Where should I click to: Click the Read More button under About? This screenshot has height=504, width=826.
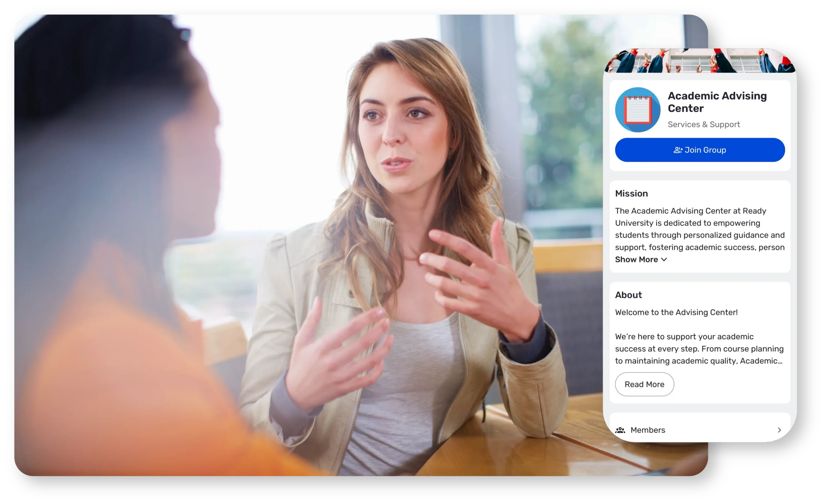644,384
